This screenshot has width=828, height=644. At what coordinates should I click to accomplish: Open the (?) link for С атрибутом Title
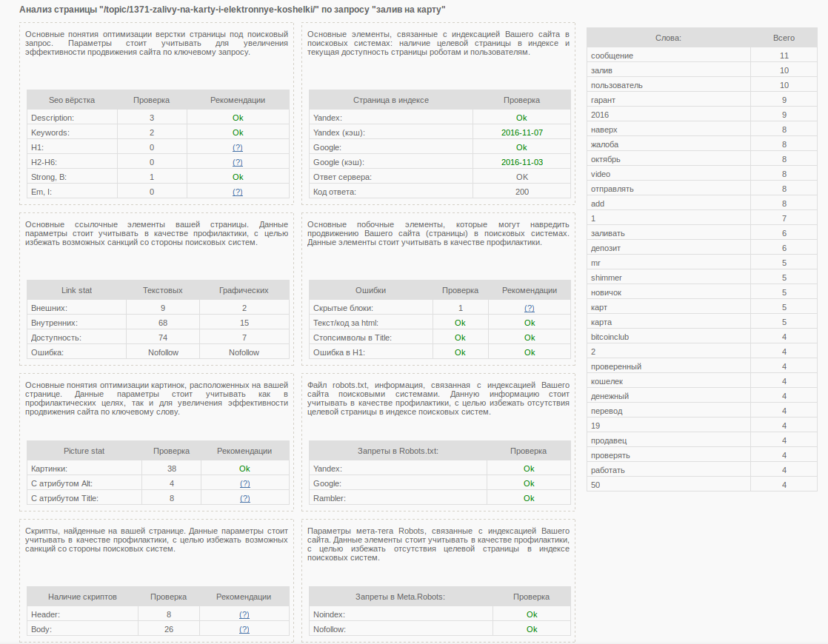pyautogui.click(x=244, y=497)
